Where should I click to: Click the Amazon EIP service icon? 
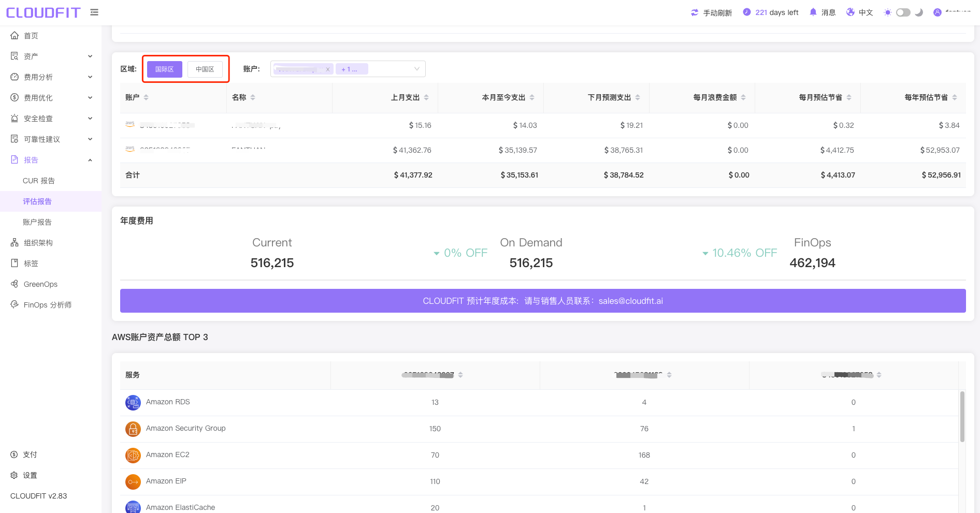pos(133,482)
